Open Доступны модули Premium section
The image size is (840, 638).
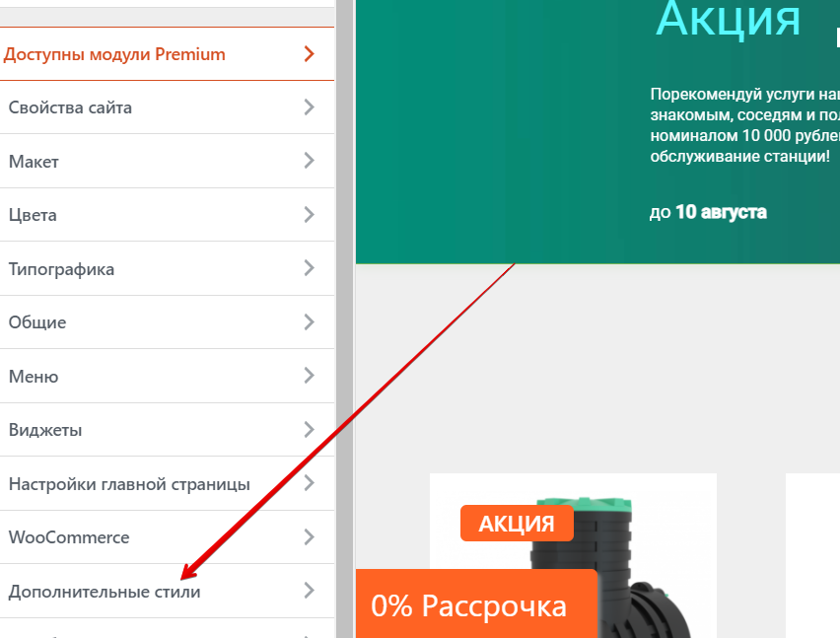coord(167,54)
